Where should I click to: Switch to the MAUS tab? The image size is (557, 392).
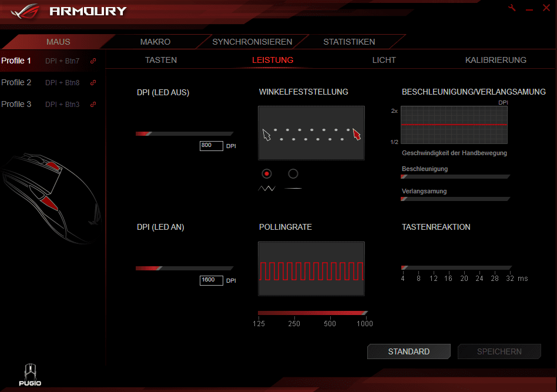[58, 42]
